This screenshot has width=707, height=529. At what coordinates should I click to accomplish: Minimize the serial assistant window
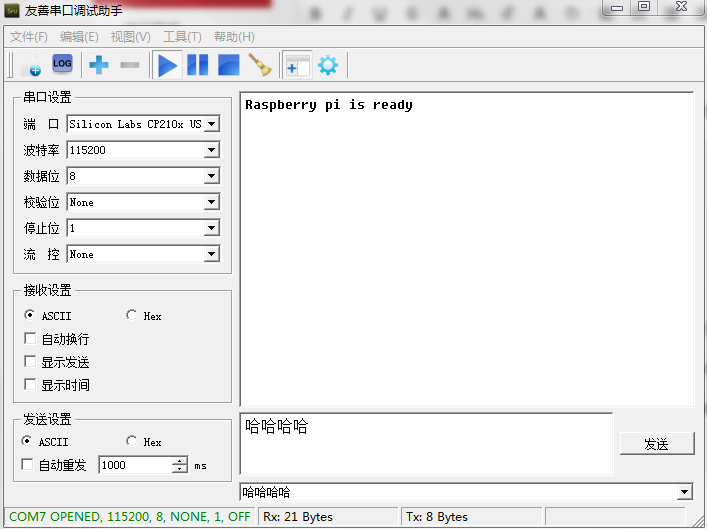(x=616, y=8)
